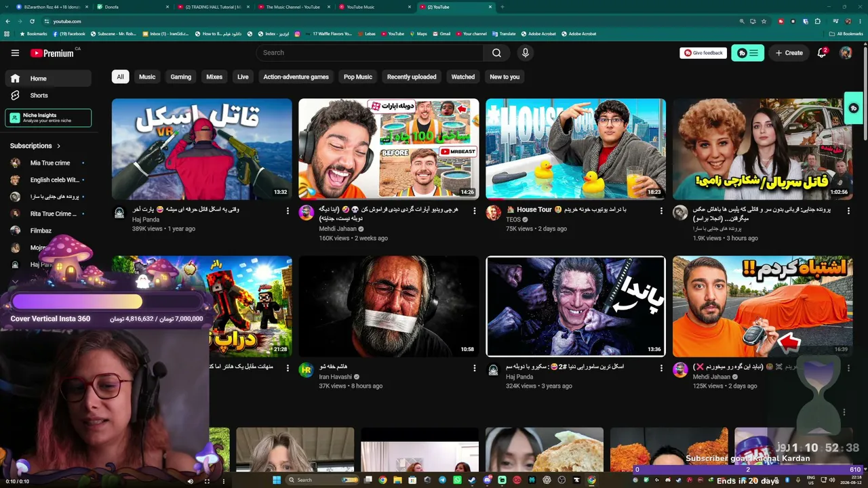Play the Haj Panda VR video thumbnail

(x=202, y=149)
